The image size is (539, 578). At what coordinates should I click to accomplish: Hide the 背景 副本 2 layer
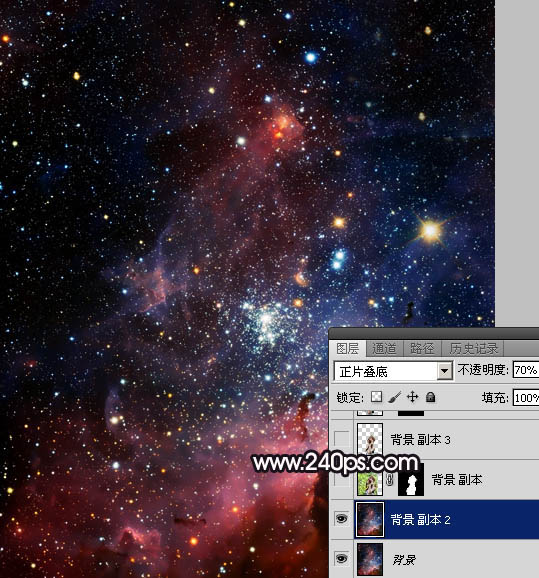coord(341,519)
